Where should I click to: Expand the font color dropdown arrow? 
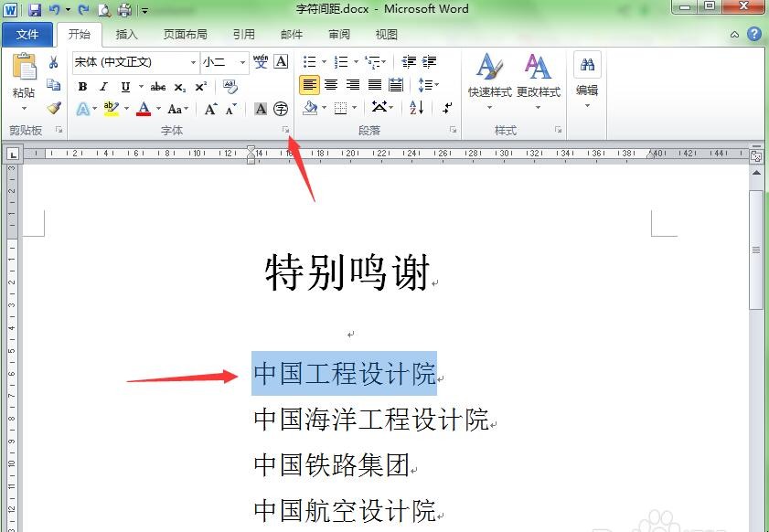(x=158, y=109)
